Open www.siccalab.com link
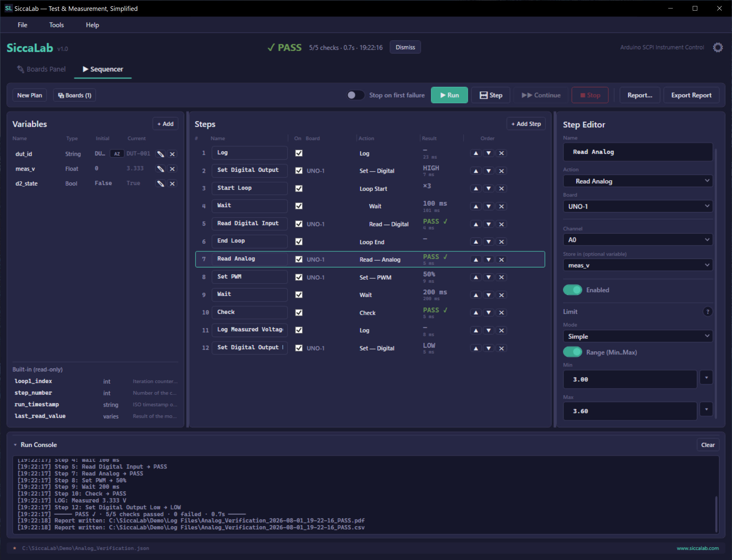Viewport: 732px width, 560px height. 698,548
